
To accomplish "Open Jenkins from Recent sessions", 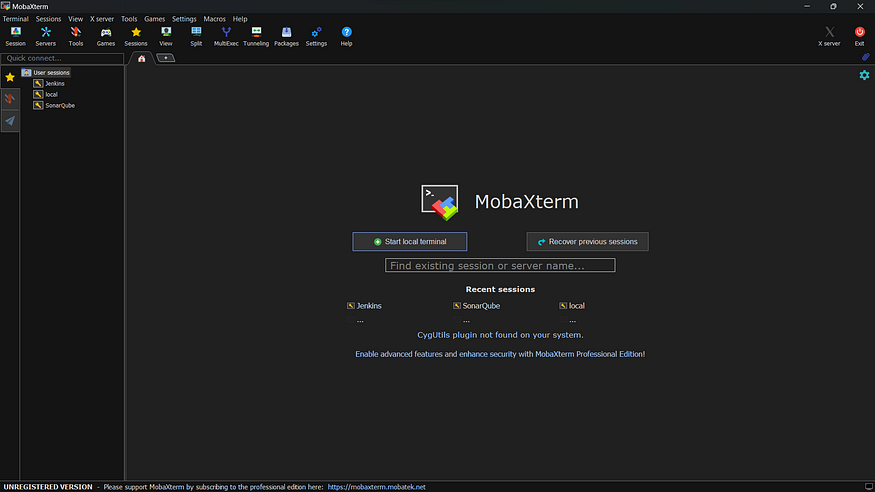I will click(364, 306).
